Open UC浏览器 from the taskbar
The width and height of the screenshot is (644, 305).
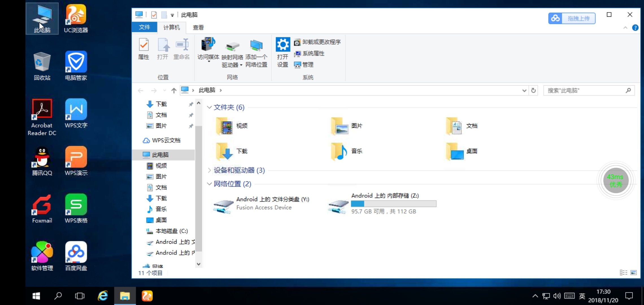pos(147,296)
